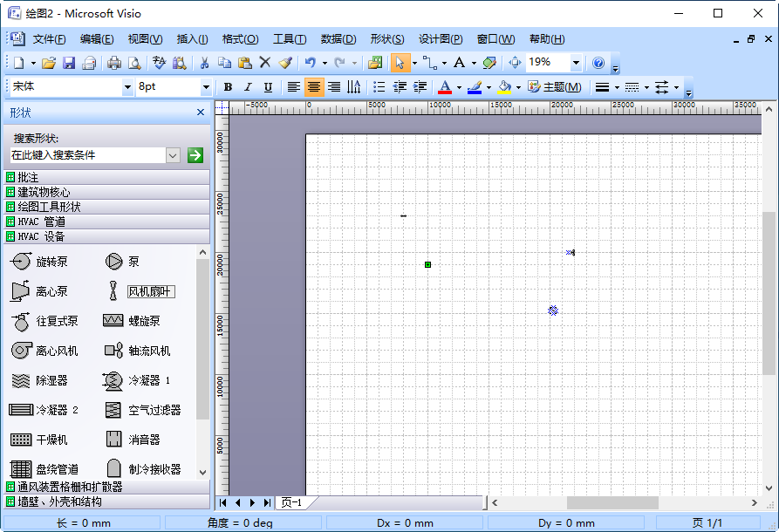Viewport: 779px width, 532px height.
Task: Select the 盘绕管道 shape
Action: point(44,469)
